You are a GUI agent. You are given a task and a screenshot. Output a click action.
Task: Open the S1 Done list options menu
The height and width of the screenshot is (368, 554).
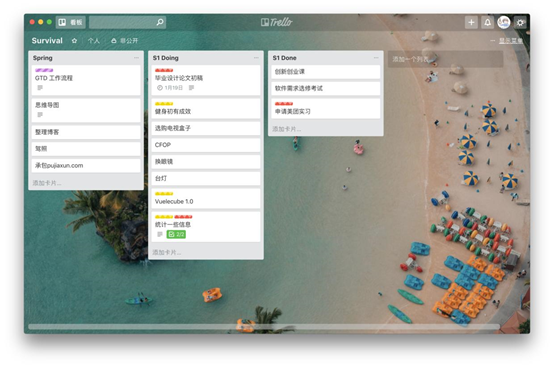[x=376, y=58]
